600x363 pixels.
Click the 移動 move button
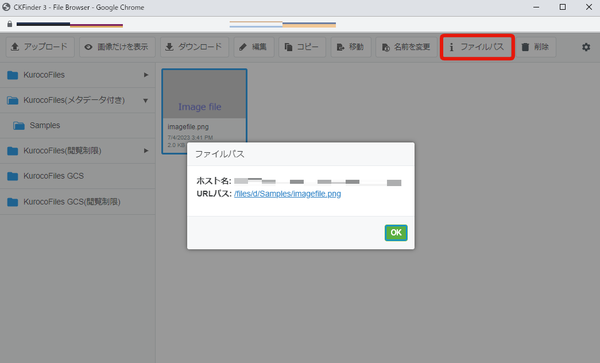[351, 47]
